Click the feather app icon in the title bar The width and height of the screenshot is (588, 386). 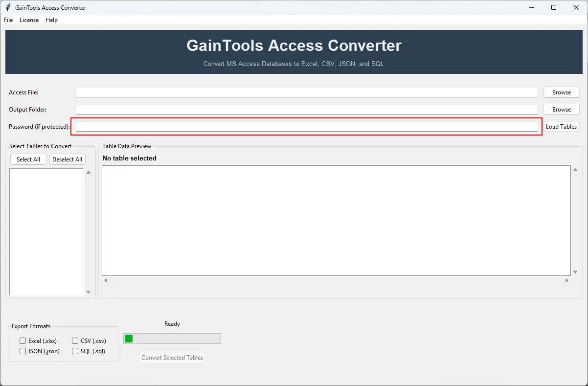[8, 7]
